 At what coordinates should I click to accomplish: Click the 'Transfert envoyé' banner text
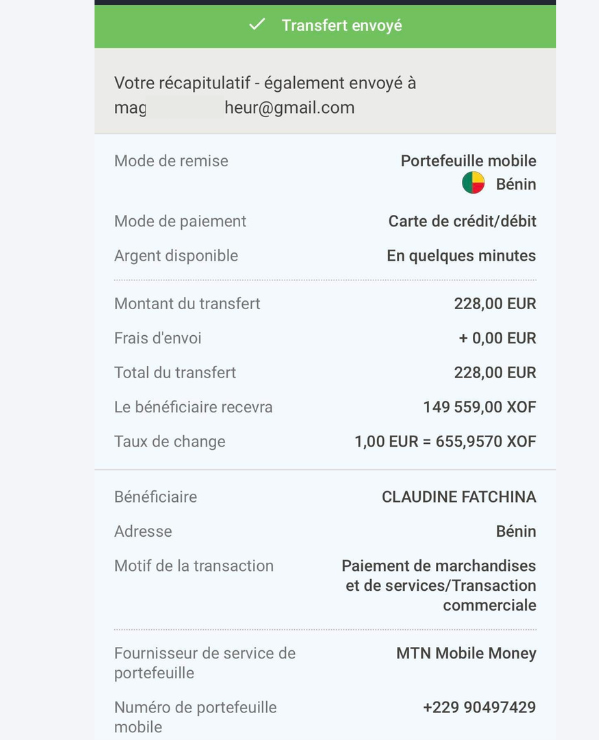pos(342,25)
